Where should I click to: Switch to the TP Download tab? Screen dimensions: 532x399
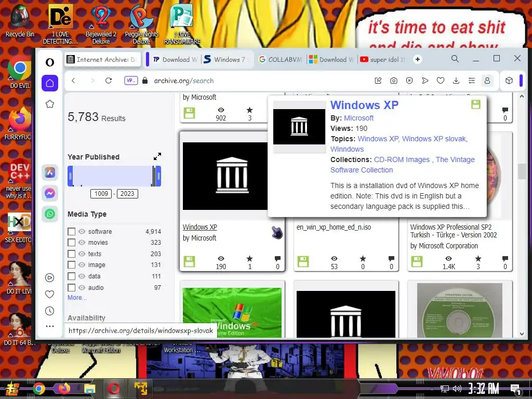175,59
